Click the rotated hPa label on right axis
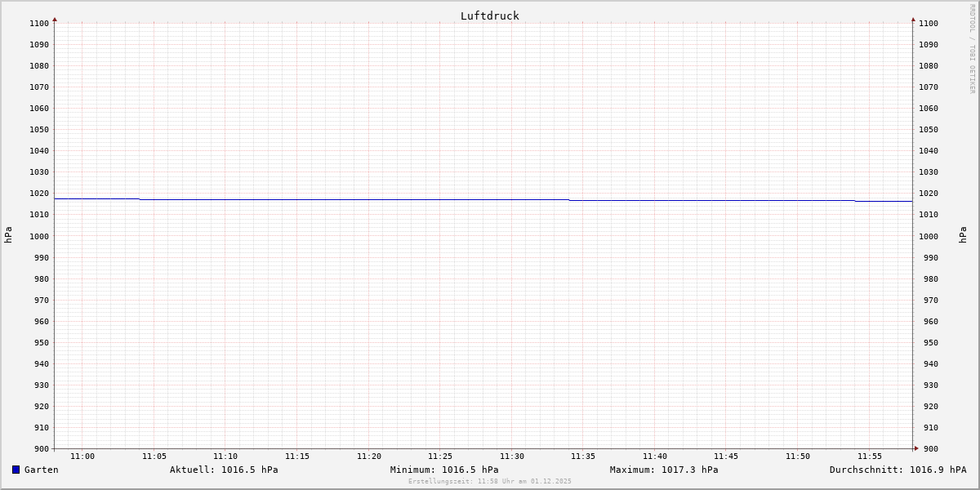Screen dimensions: 980x490 coord(963,235)
